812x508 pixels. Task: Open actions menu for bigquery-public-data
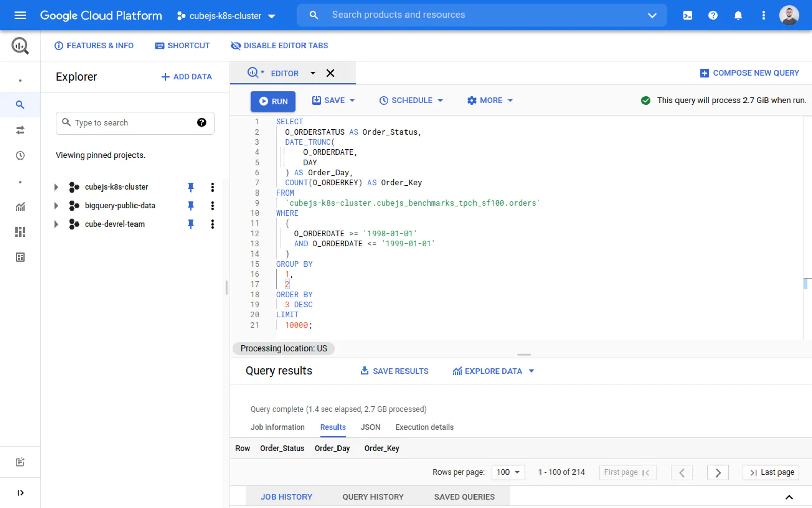212,206
